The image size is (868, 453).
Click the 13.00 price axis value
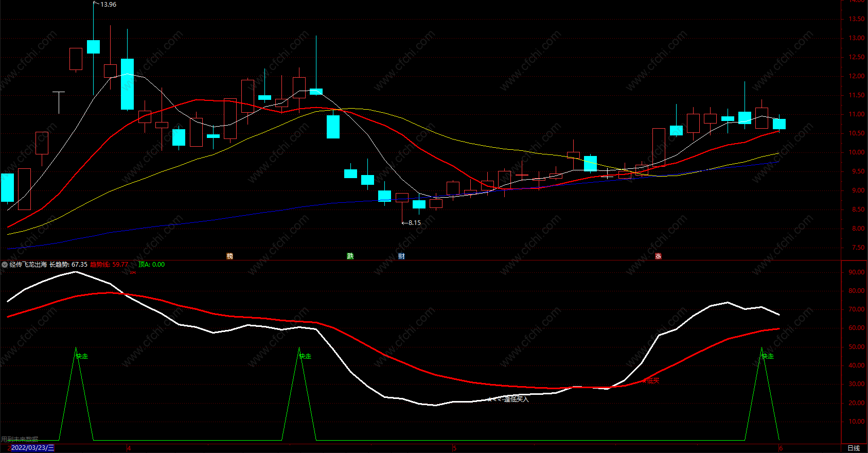[857, 38]
